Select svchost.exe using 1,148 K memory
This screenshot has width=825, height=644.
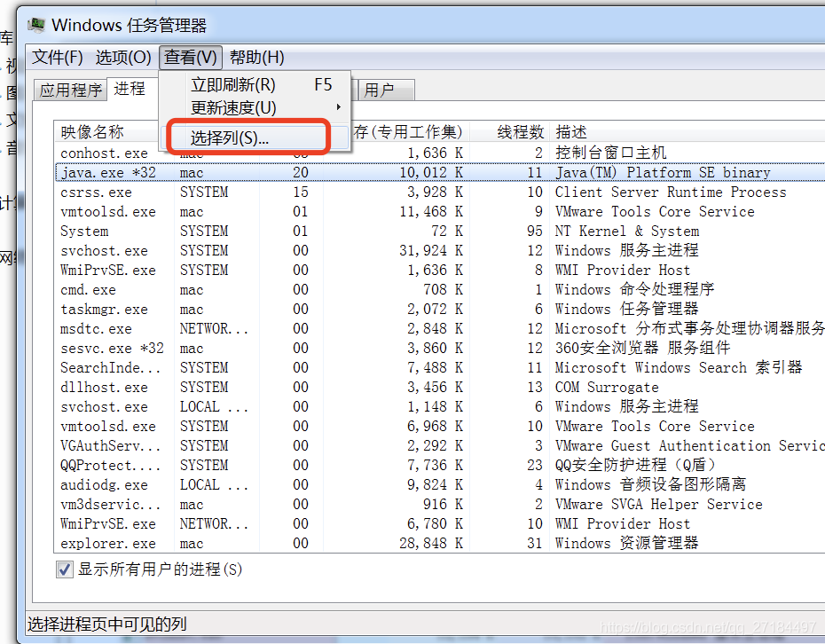pos(440,406)
